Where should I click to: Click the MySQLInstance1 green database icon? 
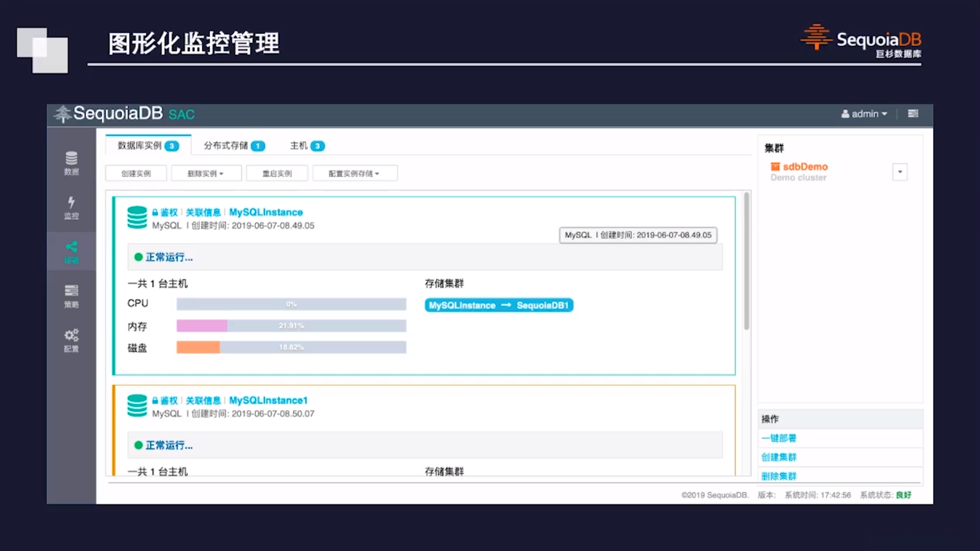[137, 406]
